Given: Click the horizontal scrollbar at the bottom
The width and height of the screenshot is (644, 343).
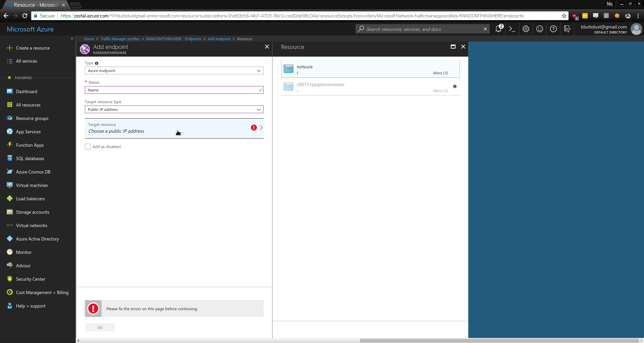Looking at the screenshot, I should [x=500, y=341].
